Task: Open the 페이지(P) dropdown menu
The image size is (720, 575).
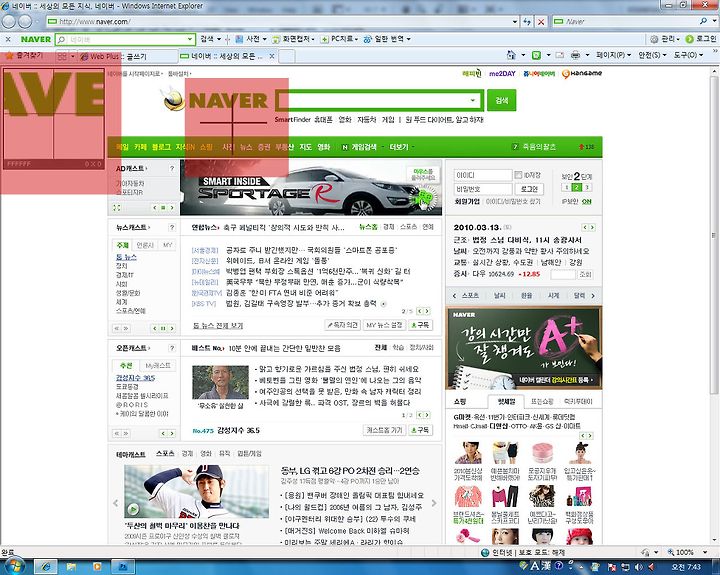Action: (x=613, y=55)
